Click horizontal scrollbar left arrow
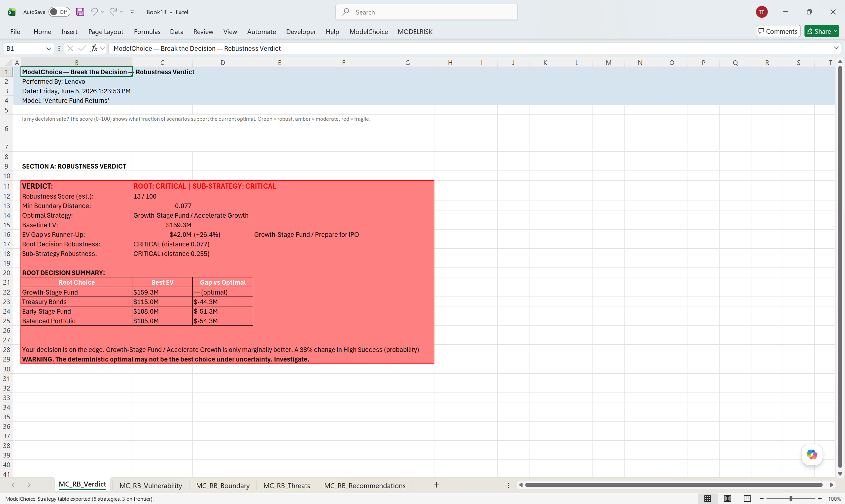The image size is (845, 504). tap(521, 485)
